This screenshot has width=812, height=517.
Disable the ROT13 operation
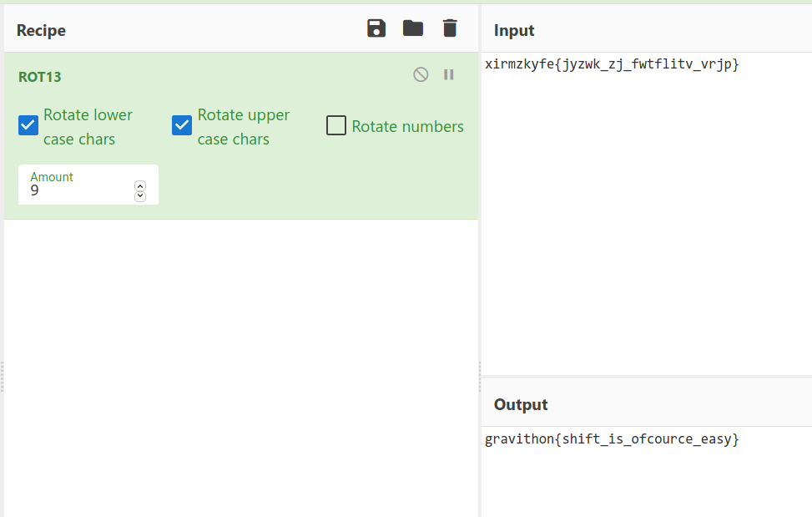pyautogui.click(x=421, y=74)
